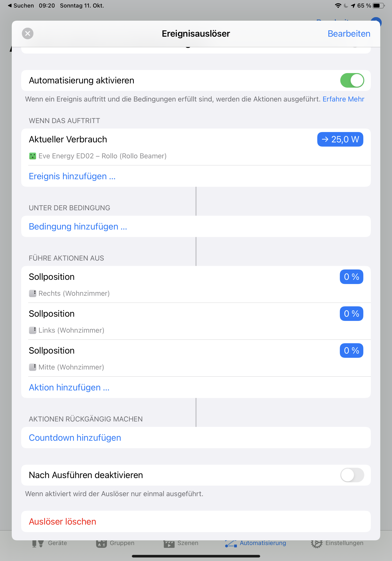Tap the Rechts (Wohnzimmer) blind icon
The image size is (392, 561).
(32, 293)
